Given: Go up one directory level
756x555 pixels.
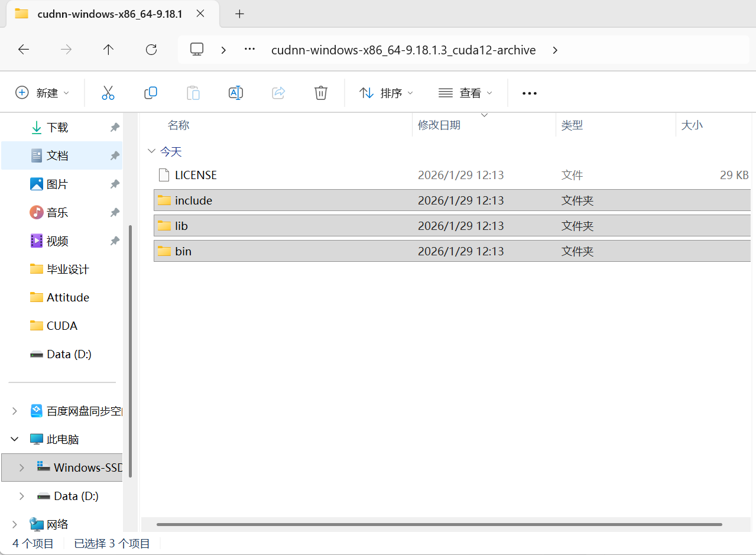Looking at the screenshot, I should (108, 50).
